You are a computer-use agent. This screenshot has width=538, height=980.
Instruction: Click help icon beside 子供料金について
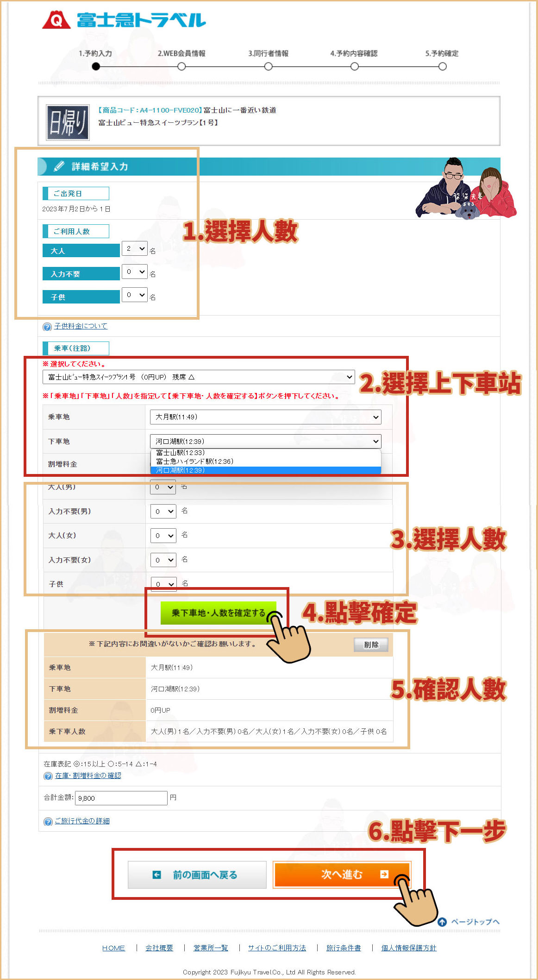point(47,327)
